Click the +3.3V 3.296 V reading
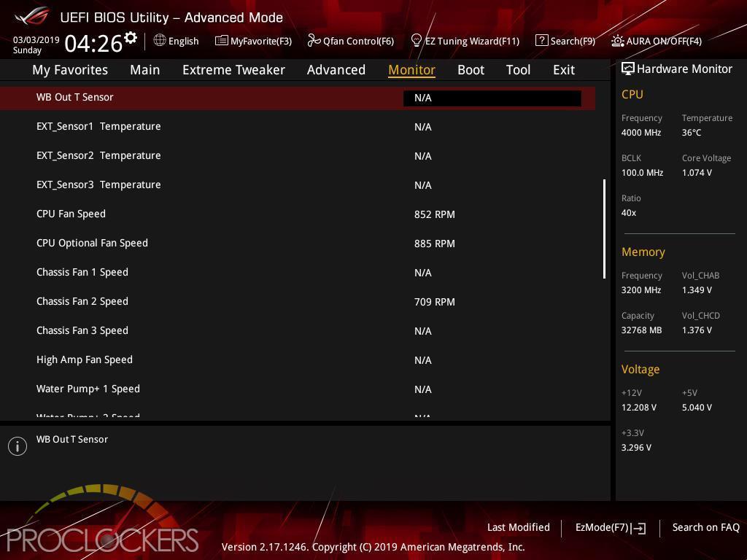The image size is (747, 560). coord(636,448)
